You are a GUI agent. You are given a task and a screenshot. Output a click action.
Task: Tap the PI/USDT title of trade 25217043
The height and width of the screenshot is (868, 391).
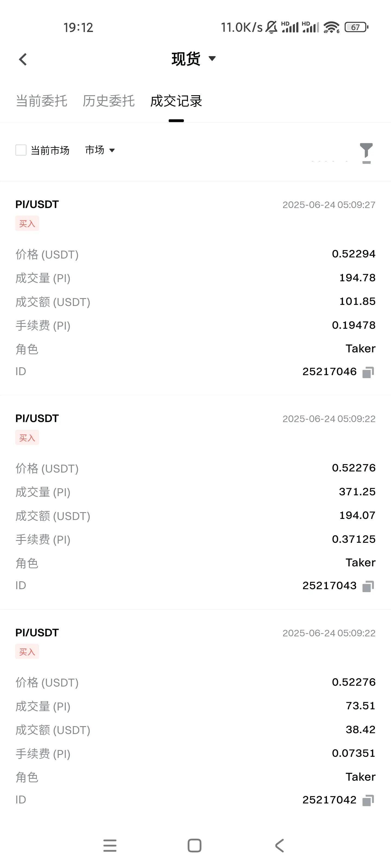(37, 419)
